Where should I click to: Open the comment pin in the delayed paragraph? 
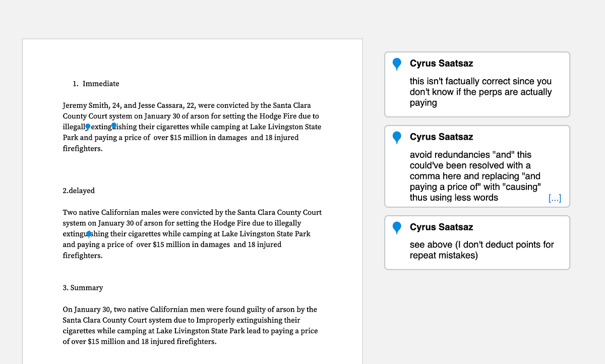[89, 234]
